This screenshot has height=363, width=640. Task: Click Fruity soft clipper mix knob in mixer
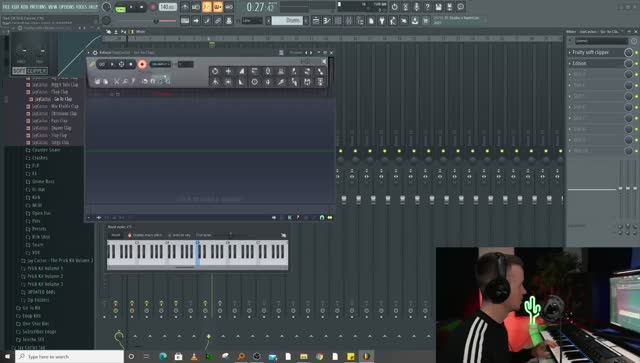coord(629,53)
